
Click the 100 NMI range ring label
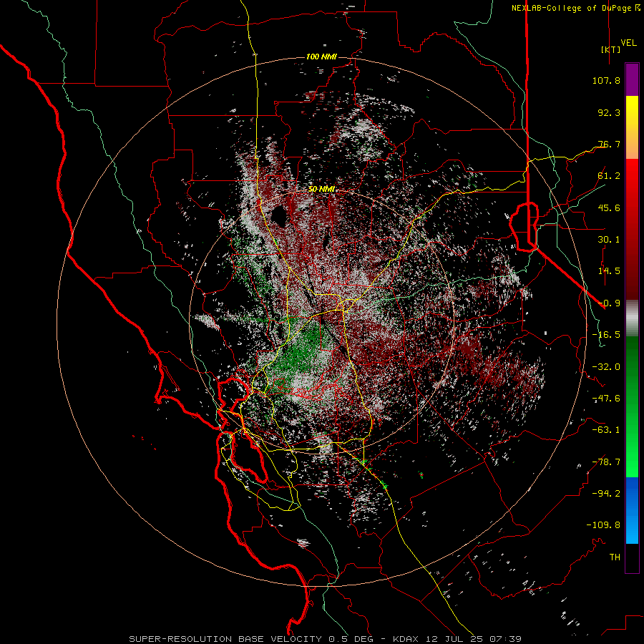point(321,57)
